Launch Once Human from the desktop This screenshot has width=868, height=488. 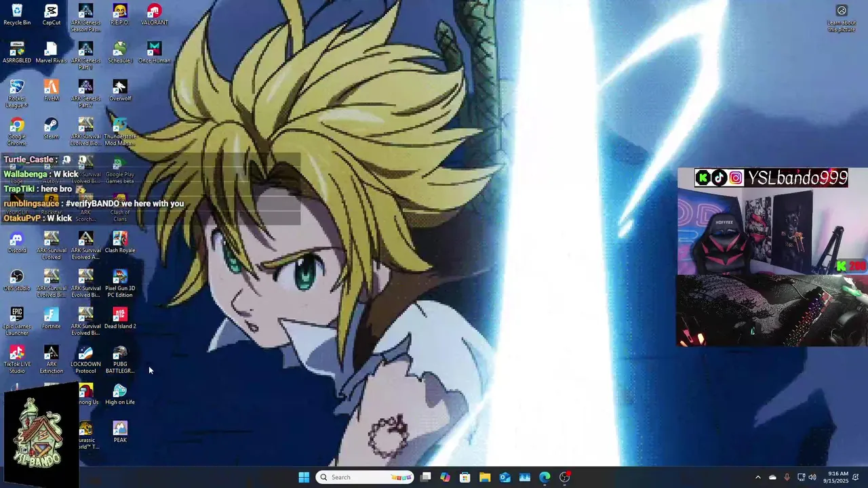155,53
